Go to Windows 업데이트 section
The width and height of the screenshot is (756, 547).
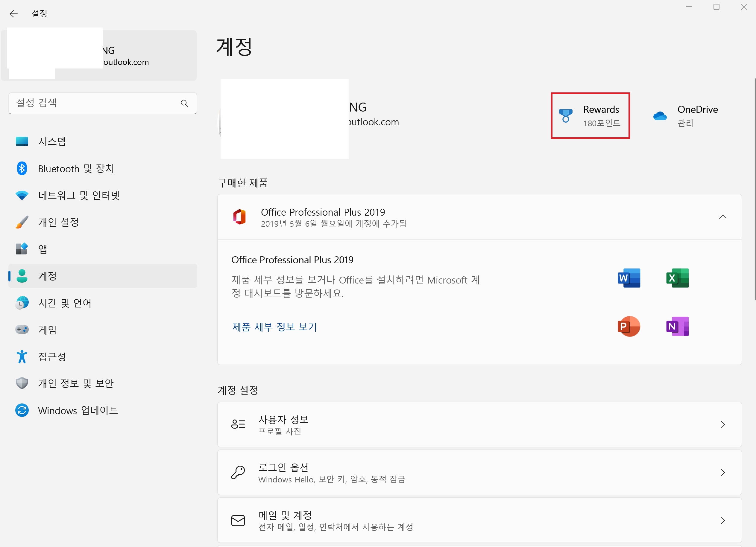coord(103,410)
